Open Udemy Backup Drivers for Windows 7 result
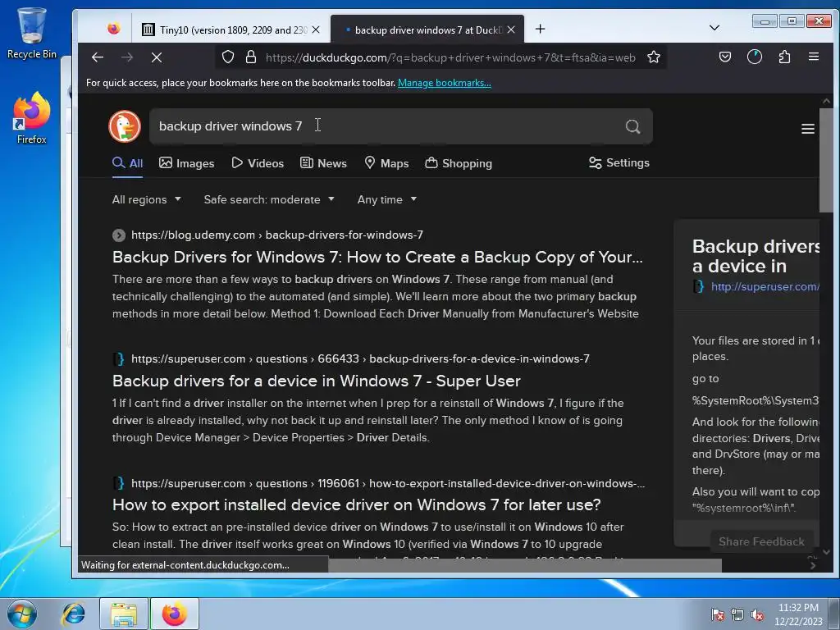The width and height of the screenshot is (840, 630). click(377, 257)
